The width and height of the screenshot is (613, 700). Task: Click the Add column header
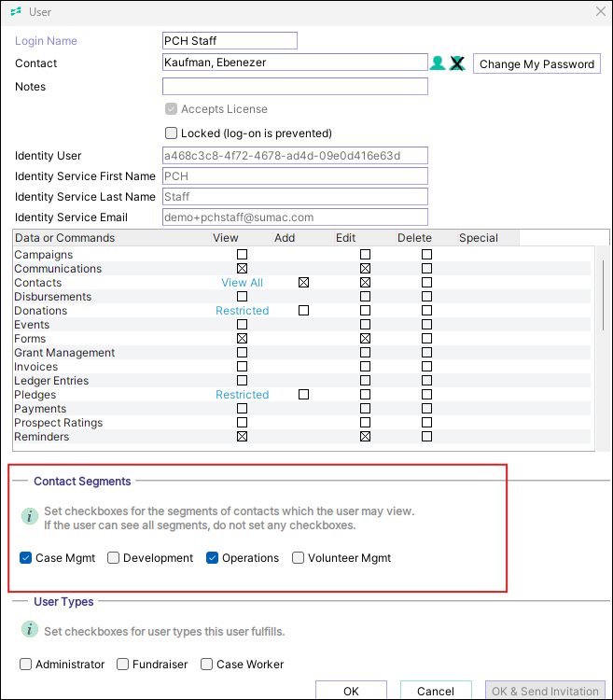coord(303,238)
